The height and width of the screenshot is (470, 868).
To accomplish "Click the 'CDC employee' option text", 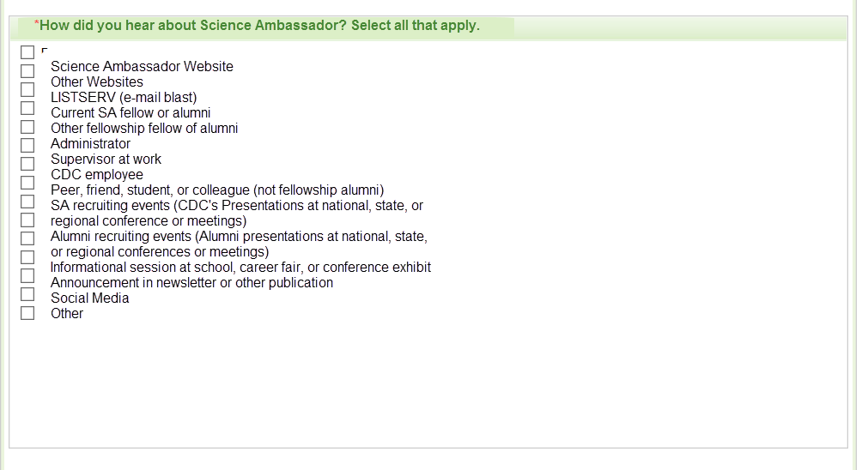I will pyautogui.click(x=97, y=175).
